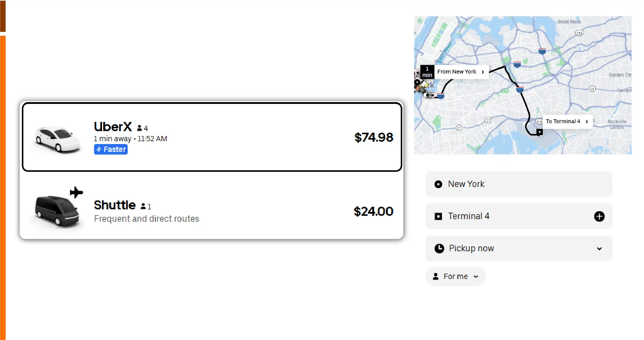Click the destination square marker on map
This screenshot has width=644, height=340.
click(x=539, y=132)
